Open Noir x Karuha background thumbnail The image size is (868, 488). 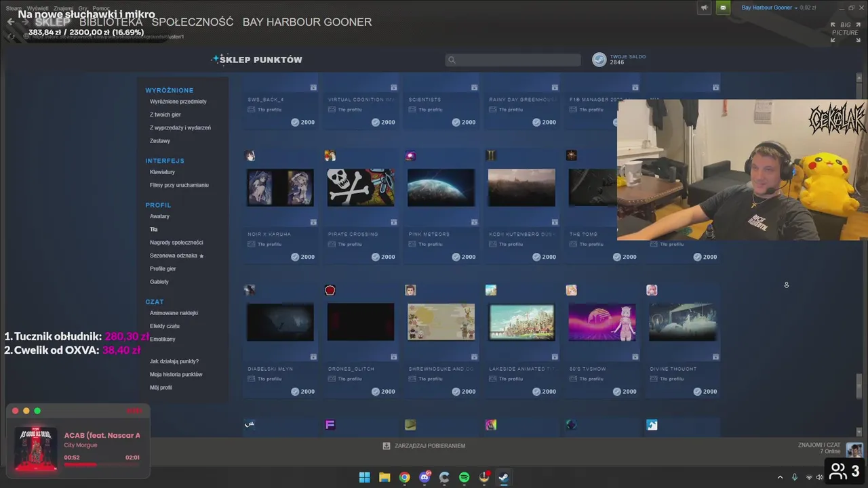tap(280, 188)
